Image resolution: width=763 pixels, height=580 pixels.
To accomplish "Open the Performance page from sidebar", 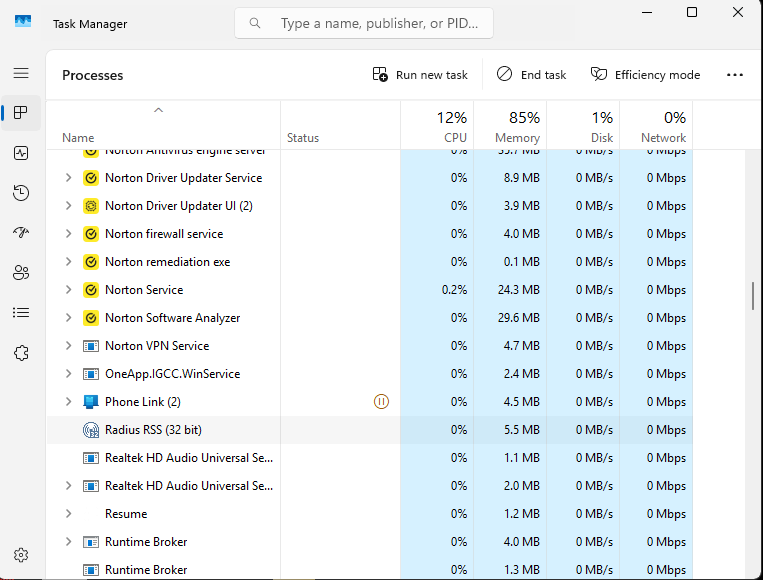I will tap(21, 153).
